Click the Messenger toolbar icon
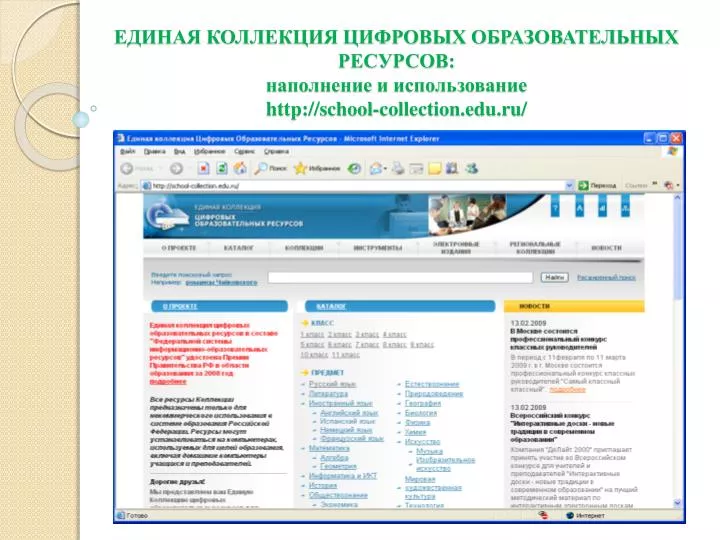Image resolution: width=720 pixels, height=540 pixels. (x=472, y=169)
